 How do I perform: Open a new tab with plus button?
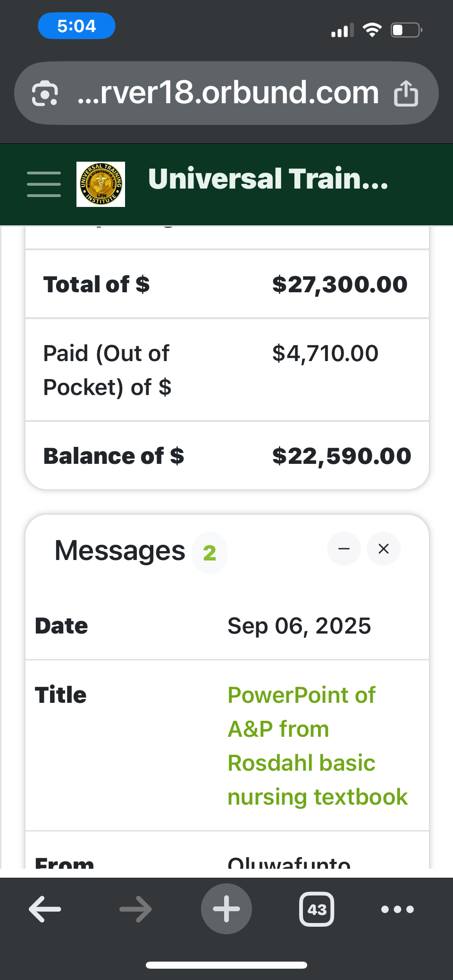226,908
